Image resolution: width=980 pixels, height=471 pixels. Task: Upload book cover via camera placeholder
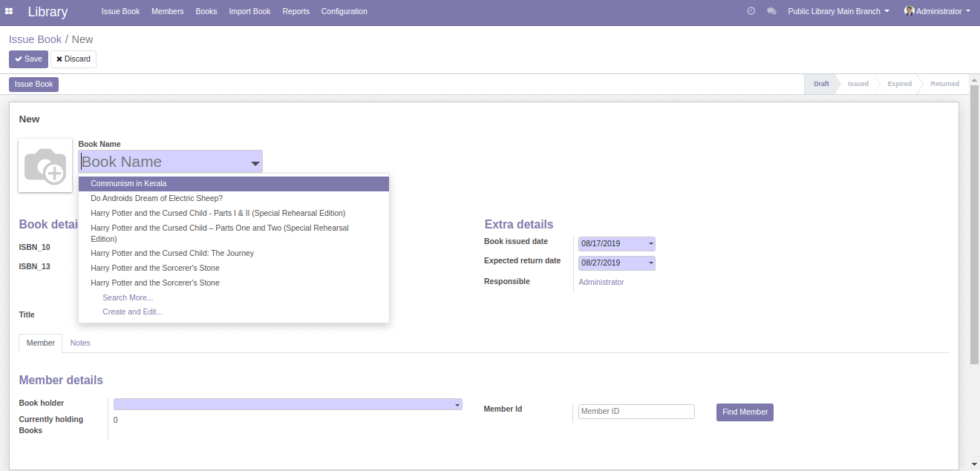coord(45,165)
